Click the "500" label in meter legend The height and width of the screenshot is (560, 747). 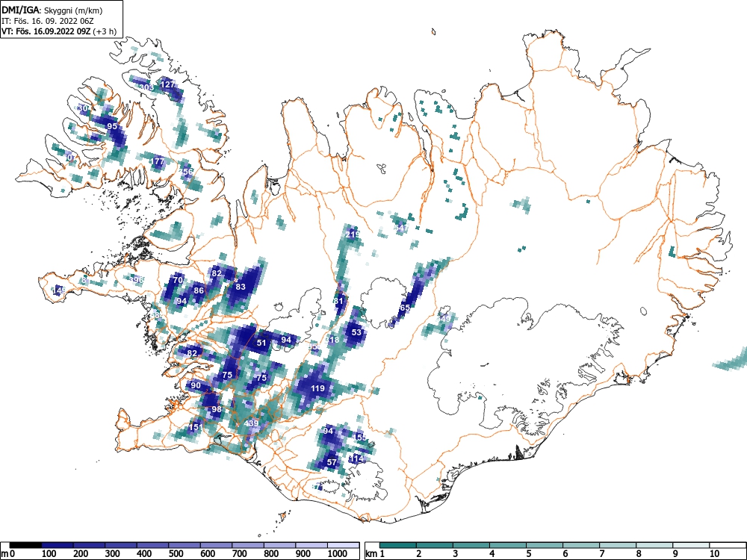tap(176, 554)
